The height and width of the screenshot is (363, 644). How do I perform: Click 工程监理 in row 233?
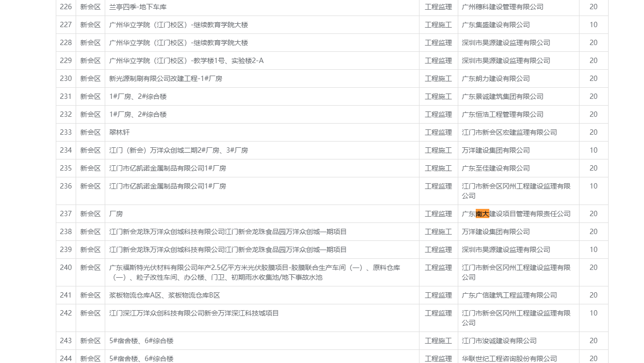pos(438,132)
